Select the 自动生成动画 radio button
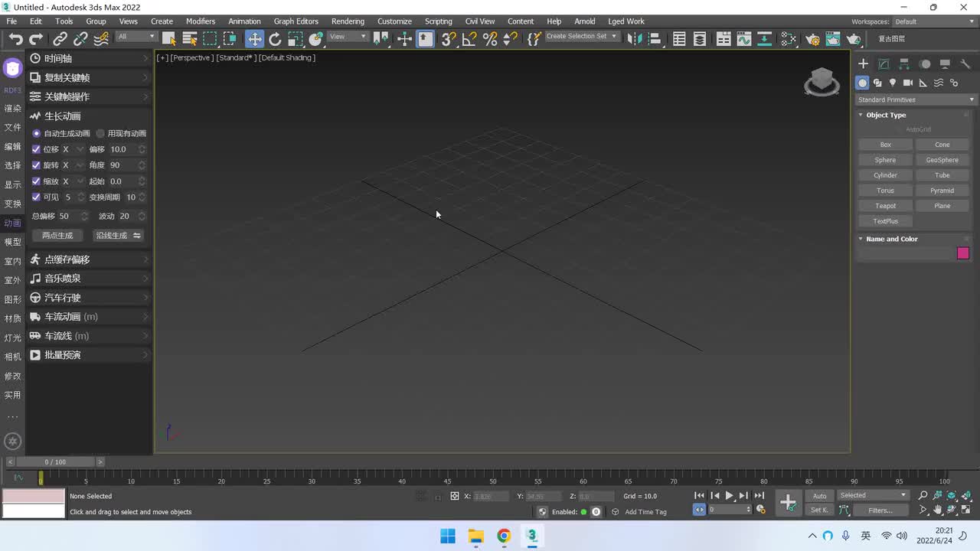Viewport: 980px width, 551px height. click(36, 133)
